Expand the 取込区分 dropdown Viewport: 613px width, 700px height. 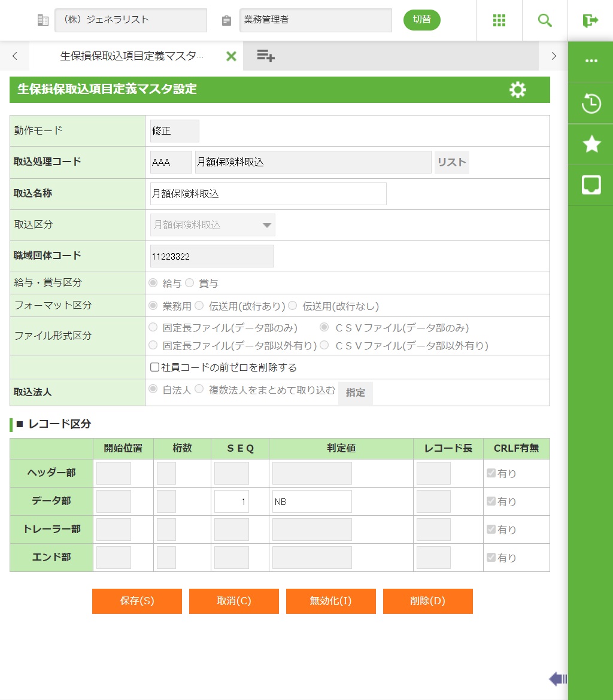coord(213,225)
